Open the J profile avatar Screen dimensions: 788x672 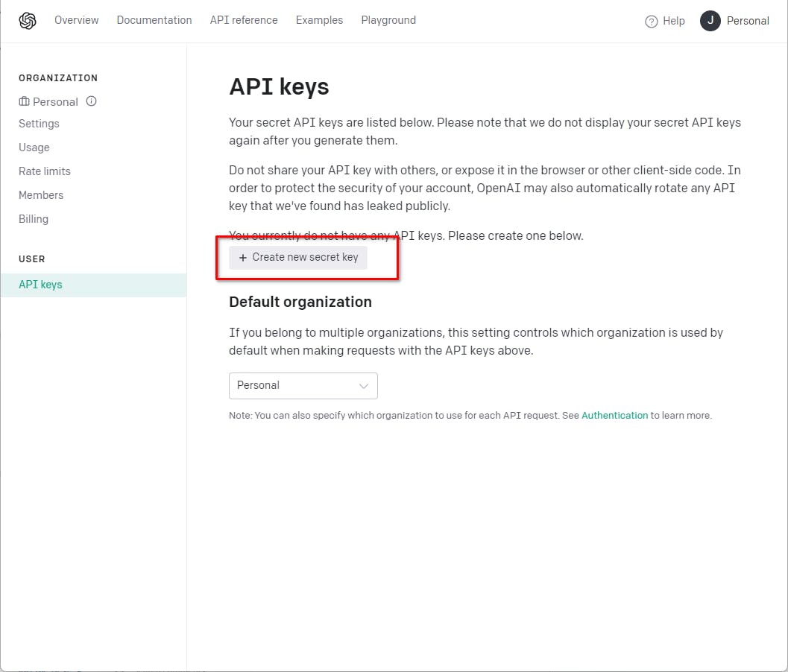(x=710, y=21)
